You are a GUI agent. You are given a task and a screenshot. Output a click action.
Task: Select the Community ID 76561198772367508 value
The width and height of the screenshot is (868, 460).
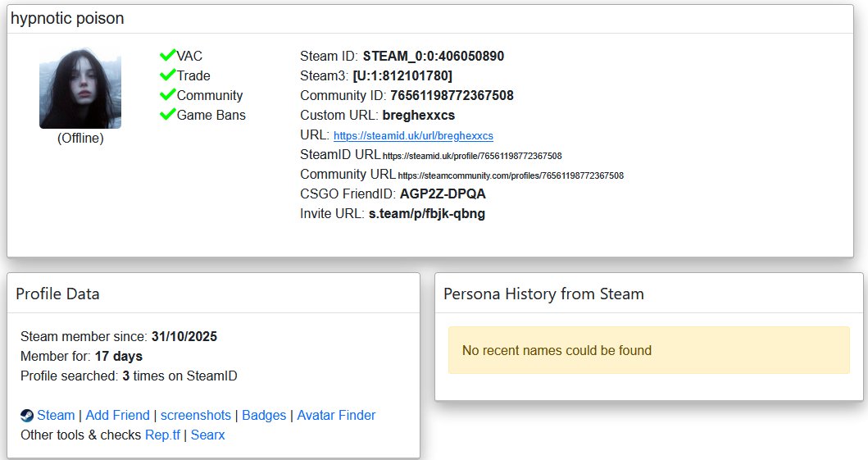[x=452, y=95]
